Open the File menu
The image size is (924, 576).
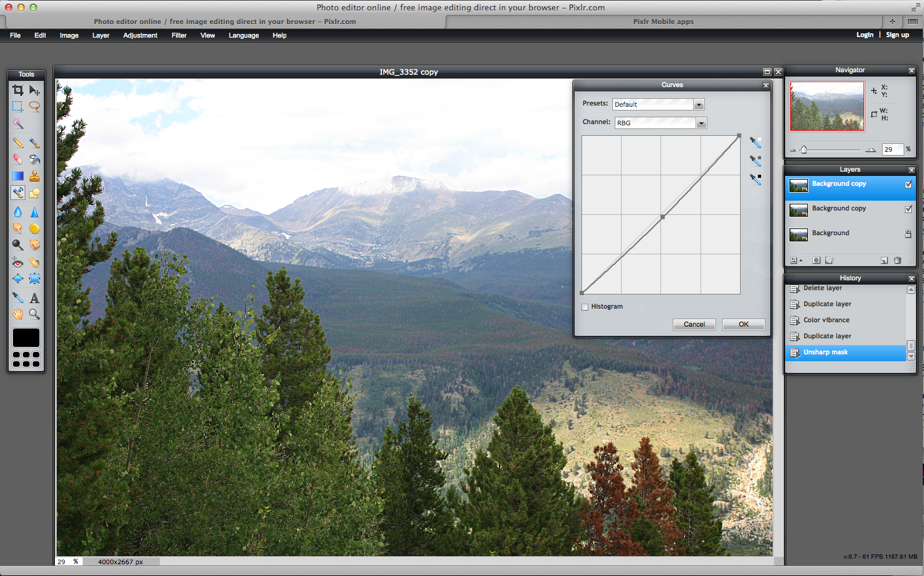click(15, 35)
